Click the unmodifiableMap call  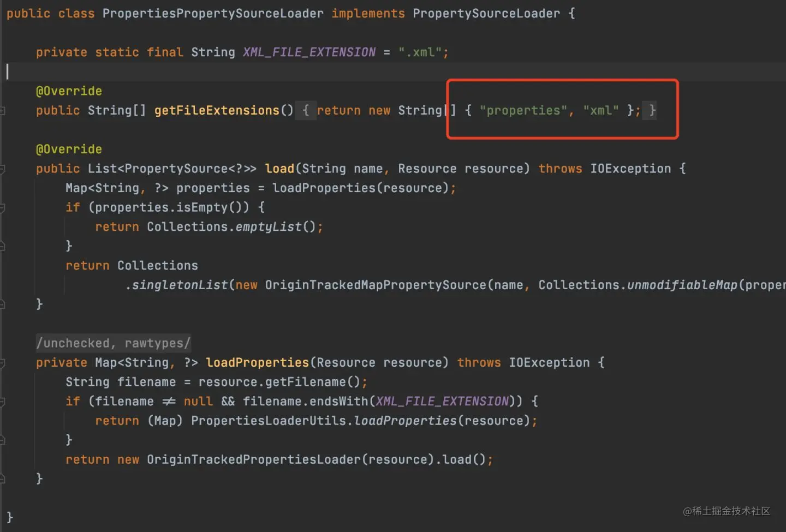pyautogui.click(x=682, y=285)
